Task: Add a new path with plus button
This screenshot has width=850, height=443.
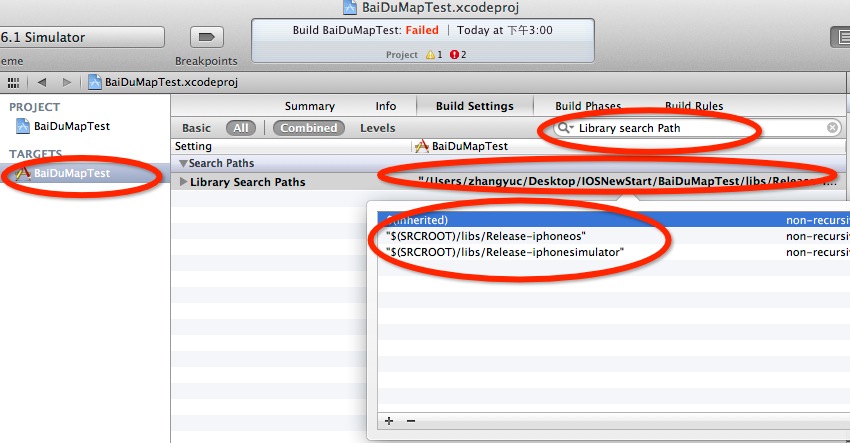Action: click(389, 421)
